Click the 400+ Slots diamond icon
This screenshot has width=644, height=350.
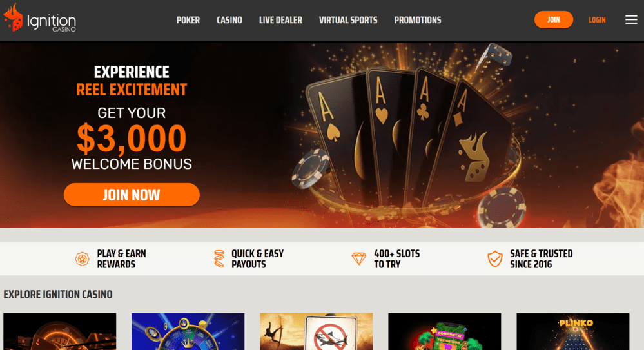pos(359,258)
